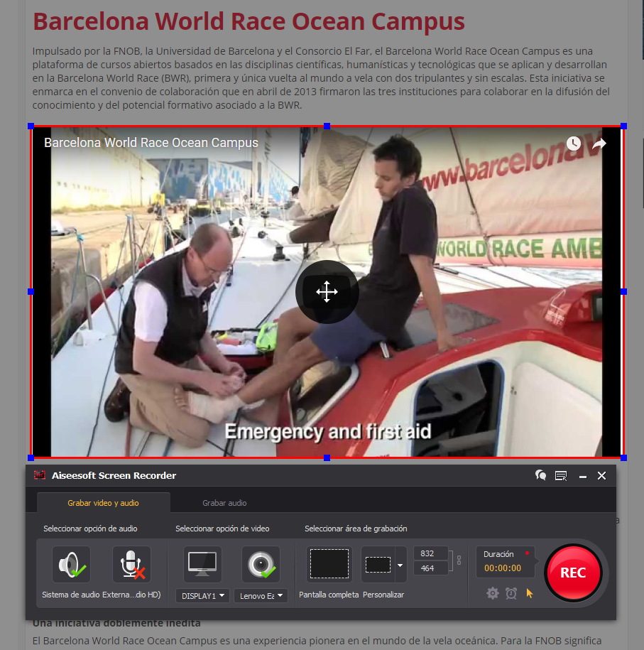Toggle the aspect ratio lock icon
This screenshot has width=644, height=650.
459,560
